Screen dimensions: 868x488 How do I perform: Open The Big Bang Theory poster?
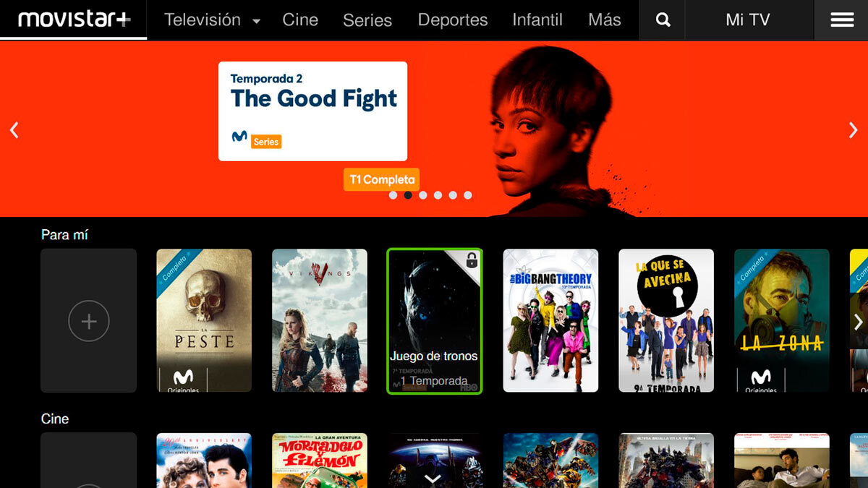pos(550,320)
